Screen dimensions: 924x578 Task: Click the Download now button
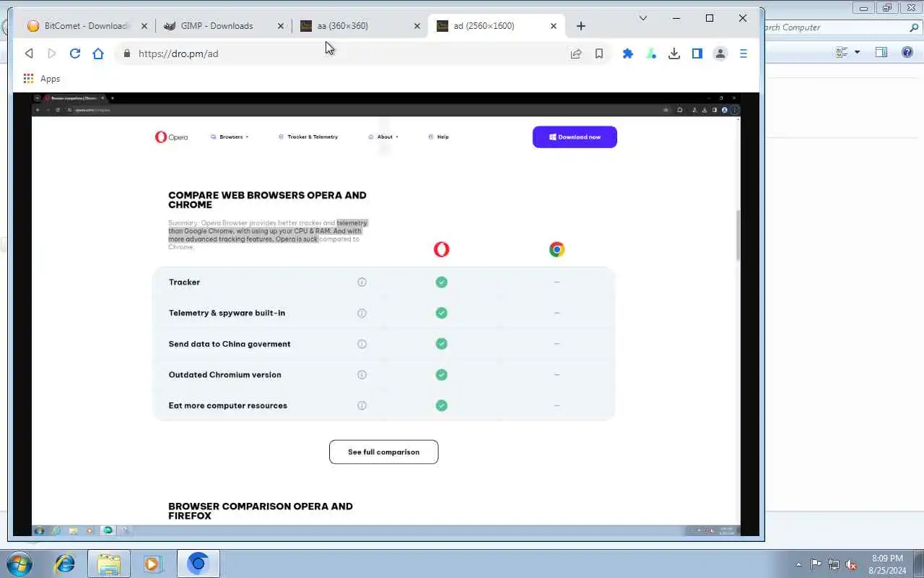coord(575,137)
